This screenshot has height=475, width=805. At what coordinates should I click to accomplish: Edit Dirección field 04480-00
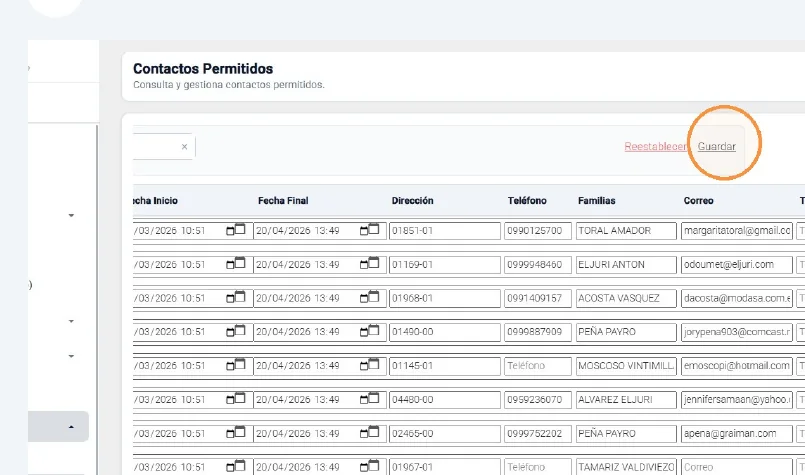(445, 400)
